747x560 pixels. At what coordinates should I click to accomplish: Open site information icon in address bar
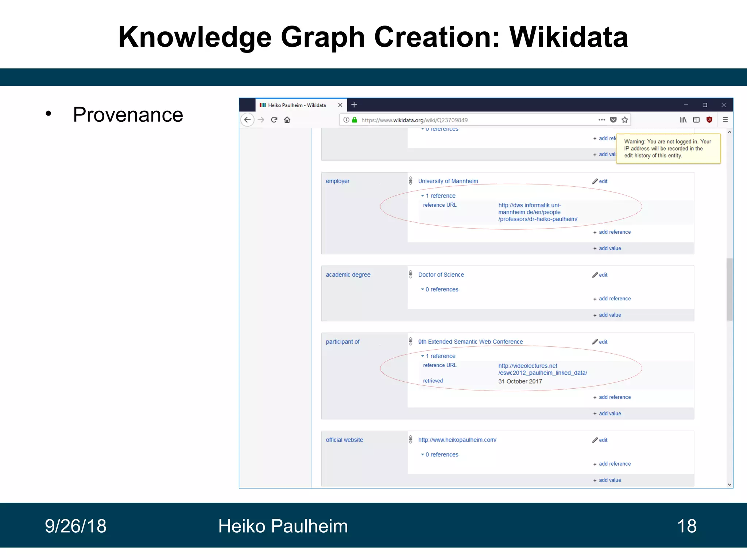pyautogui.click(x=346, y=120)
